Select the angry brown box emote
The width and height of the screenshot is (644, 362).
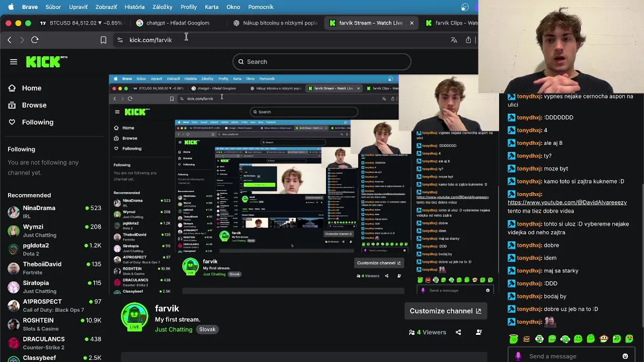526,339
